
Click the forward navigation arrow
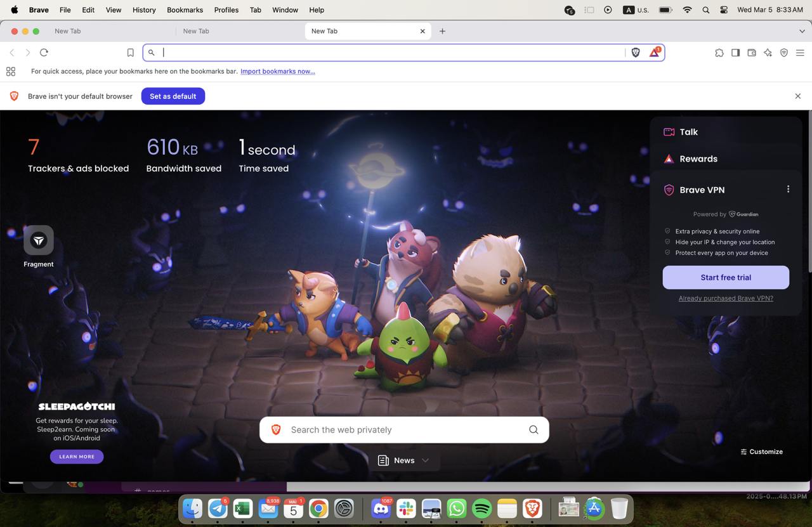pos(27,53)
